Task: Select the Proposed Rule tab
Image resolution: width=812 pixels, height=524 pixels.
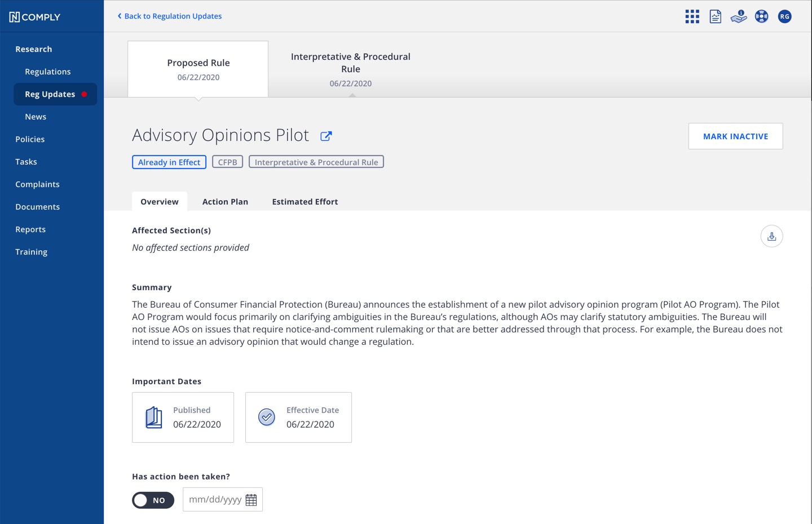Action: 198,69
